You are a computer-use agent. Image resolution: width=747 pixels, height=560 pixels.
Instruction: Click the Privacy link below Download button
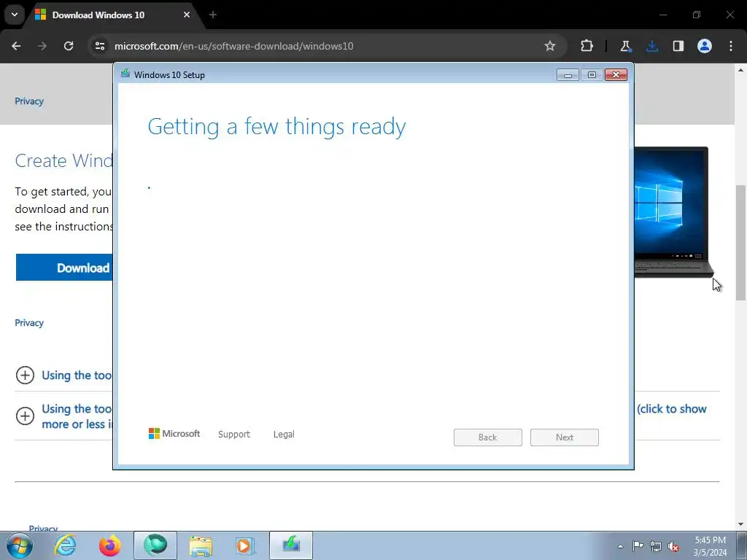pos(29,323)
